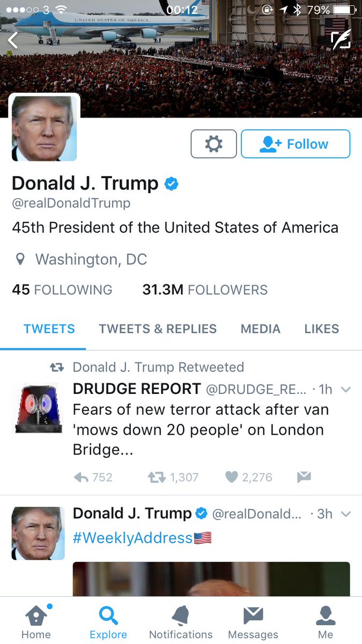Image resolution: width=362 pixels, height=644 pixels.
Task: Switch to the Likes tab
Action: pos(322,329)
